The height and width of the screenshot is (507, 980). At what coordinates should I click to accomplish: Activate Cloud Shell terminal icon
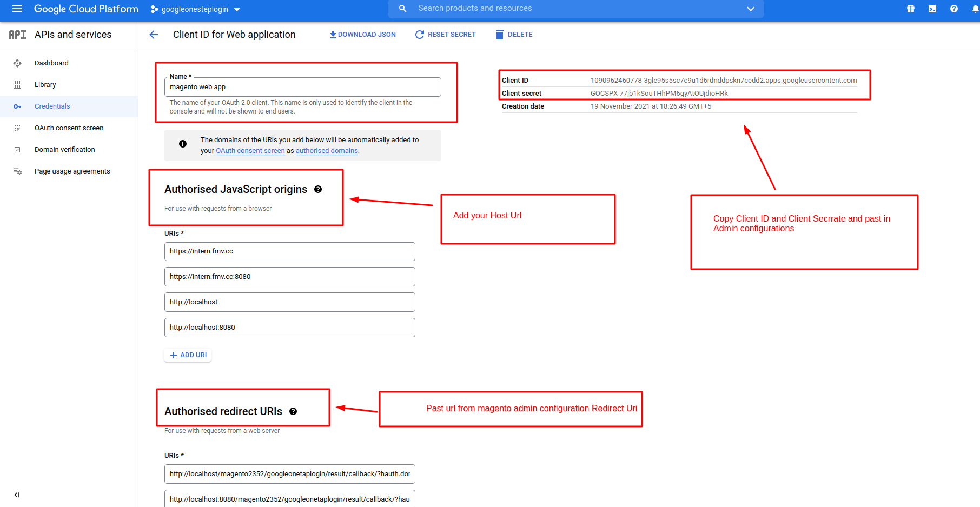932,9
